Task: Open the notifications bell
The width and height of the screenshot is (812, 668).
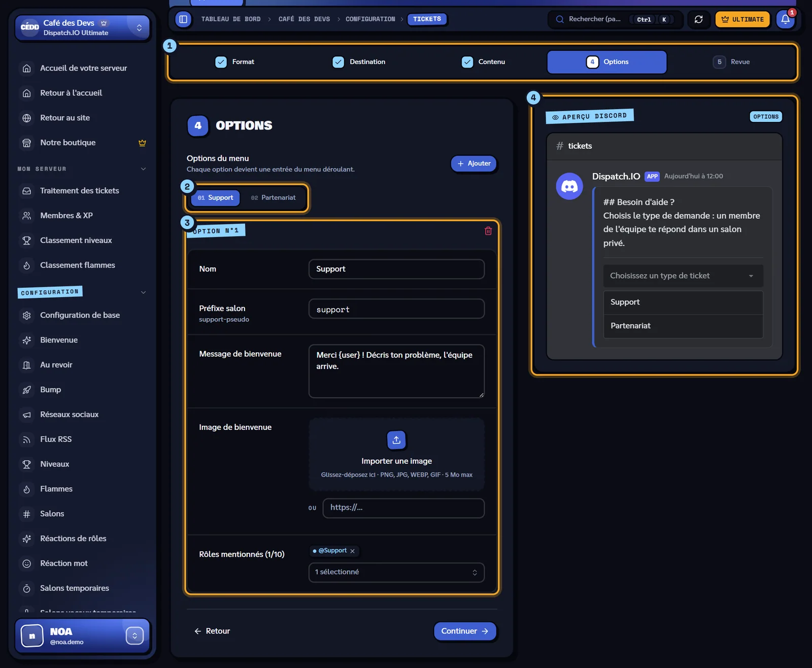Action: click(785, 19)
